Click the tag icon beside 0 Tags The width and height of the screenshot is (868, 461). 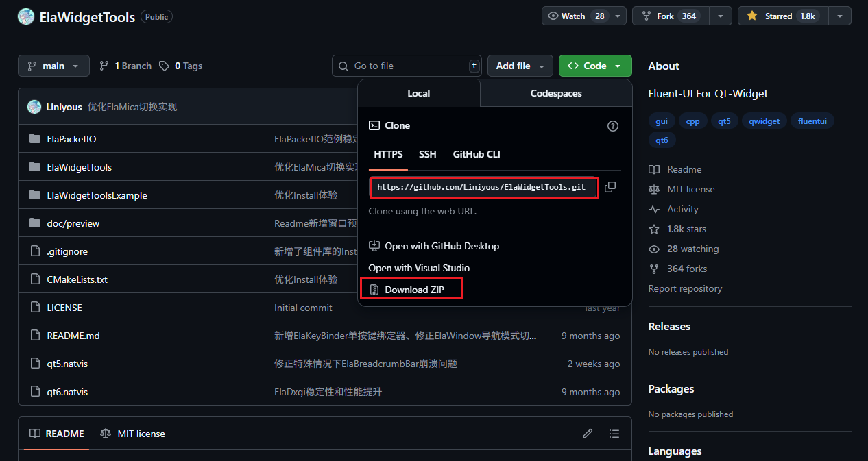tap(164, 66)
